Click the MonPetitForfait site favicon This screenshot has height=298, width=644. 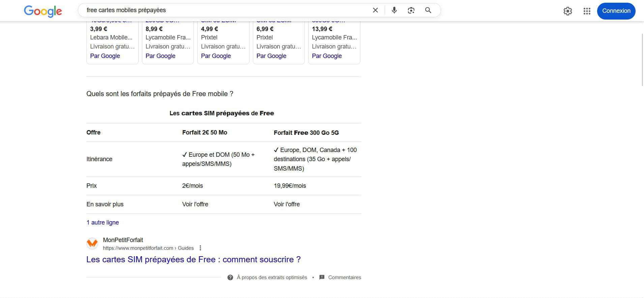[92, 243]
